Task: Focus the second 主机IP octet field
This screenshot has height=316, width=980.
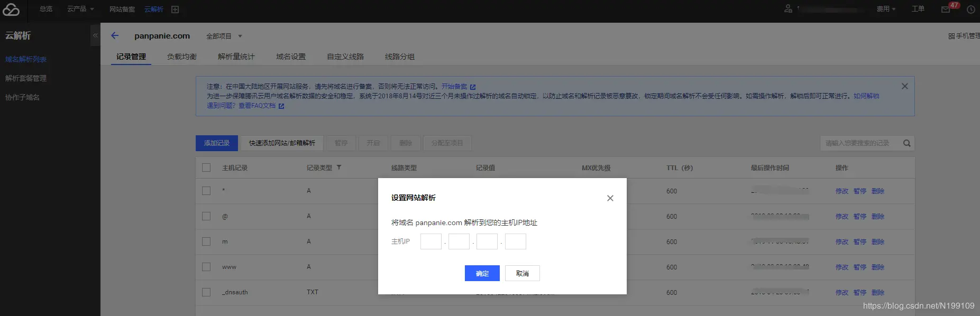Action: coord(459,241)
